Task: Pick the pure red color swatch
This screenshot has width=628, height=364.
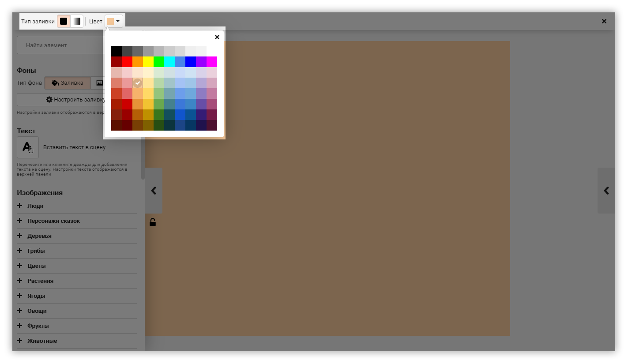Action: coord(127,62)
